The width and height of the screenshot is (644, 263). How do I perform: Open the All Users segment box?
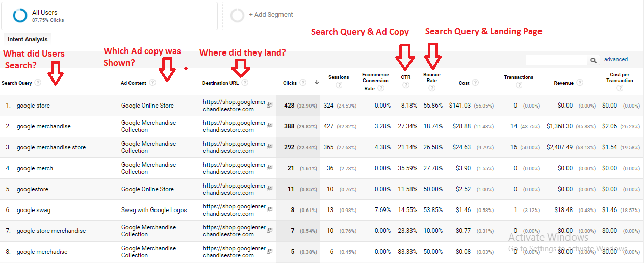(109, 16)
